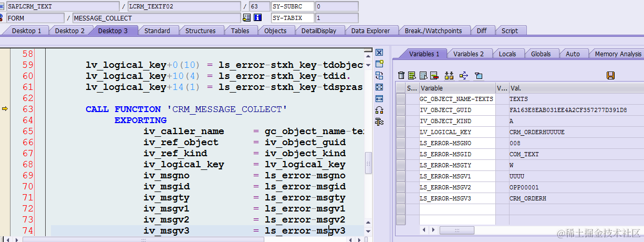Click variable name LS_ERROR-MSGNO

pos(445,143)
